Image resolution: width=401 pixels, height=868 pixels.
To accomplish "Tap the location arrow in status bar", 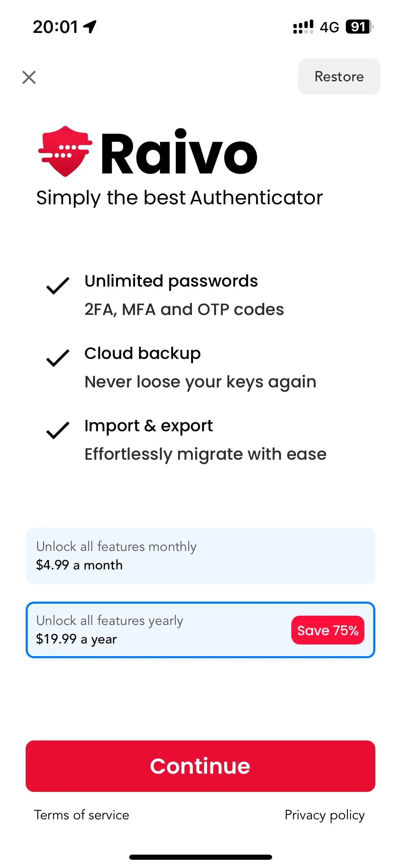I will pos(90,27).
